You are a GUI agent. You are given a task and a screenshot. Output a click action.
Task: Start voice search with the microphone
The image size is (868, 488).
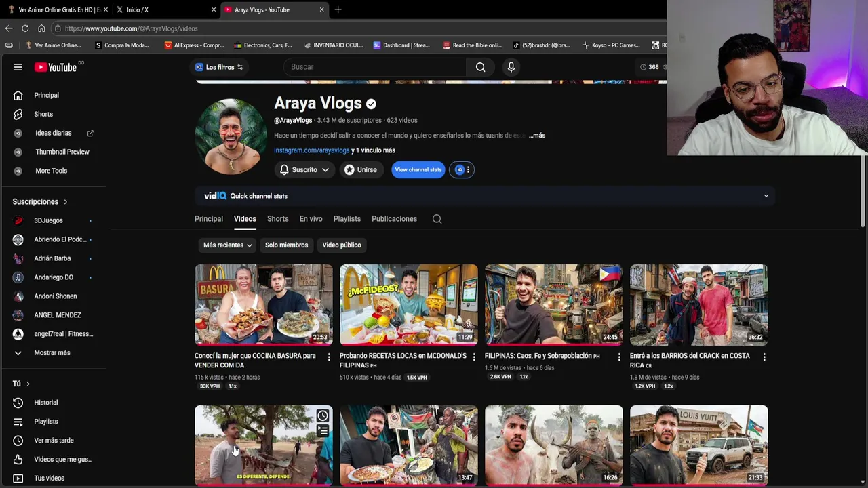[x=511, y=67]
